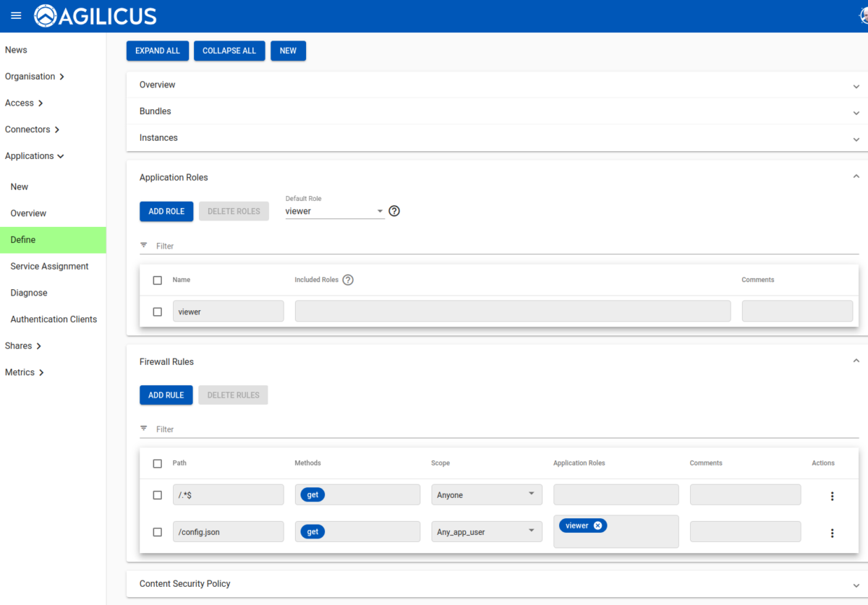
Task: Open the hamburger navigation menu
Action: click(x=16, y=15)
